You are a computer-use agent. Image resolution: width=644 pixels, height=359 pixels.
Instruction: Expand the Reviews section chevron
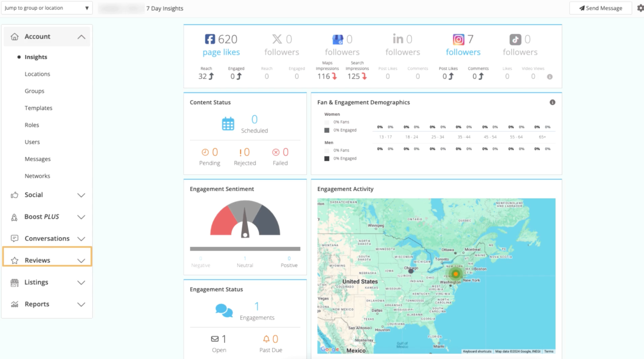[x=81, y=261]
